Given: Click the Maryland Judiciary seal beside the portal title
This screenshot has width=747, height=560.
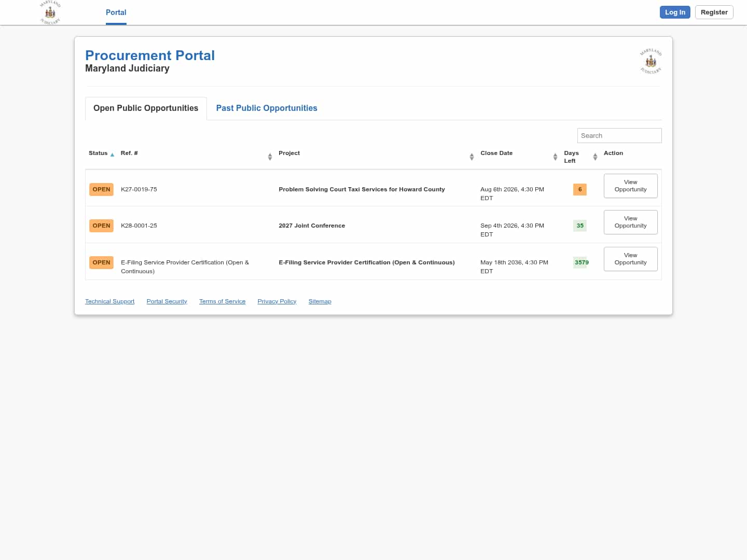Looking at the screenshot, I should point(651,62).
